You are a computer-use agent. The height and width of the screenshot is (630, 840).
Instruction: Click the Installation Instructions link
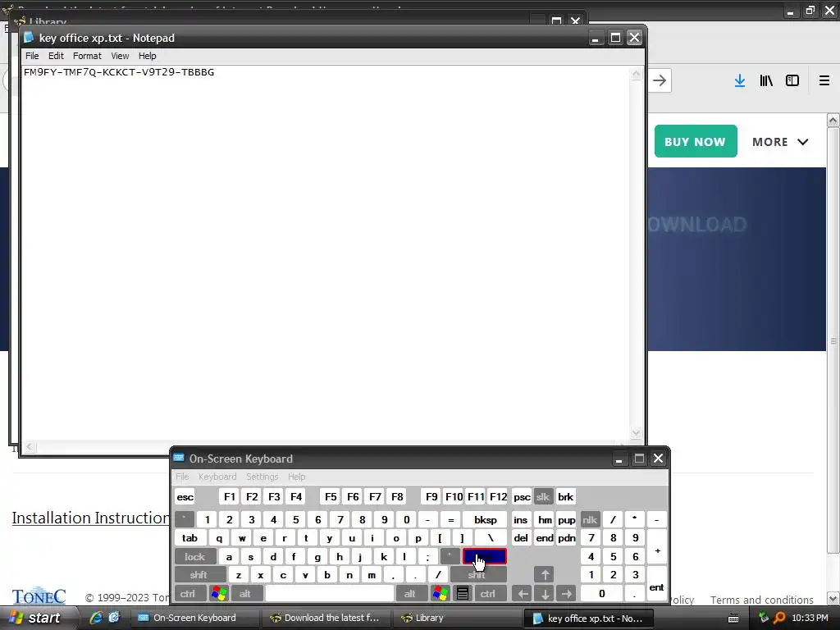[90, 518]
